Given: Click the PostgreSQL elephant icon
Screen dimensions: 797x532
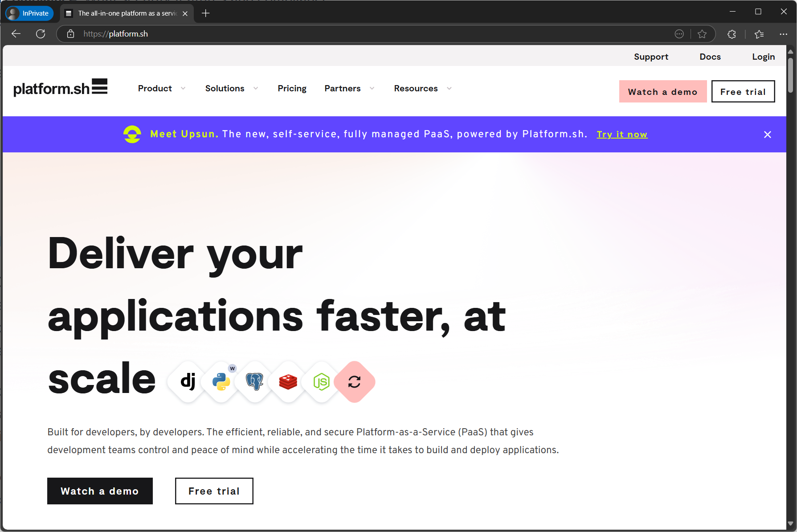Looking at the screenshot, I should tap(255, 382).
